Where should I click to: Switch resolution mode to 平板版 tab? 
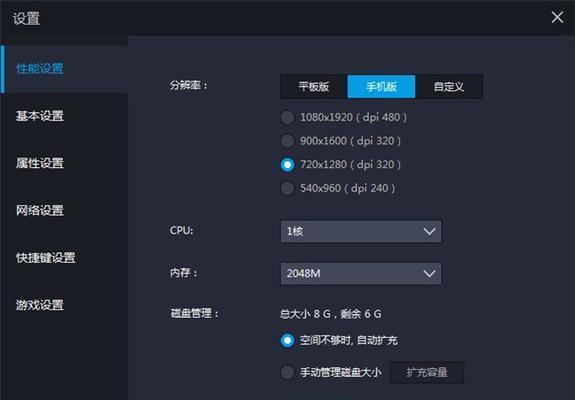(x=314, y=87)
